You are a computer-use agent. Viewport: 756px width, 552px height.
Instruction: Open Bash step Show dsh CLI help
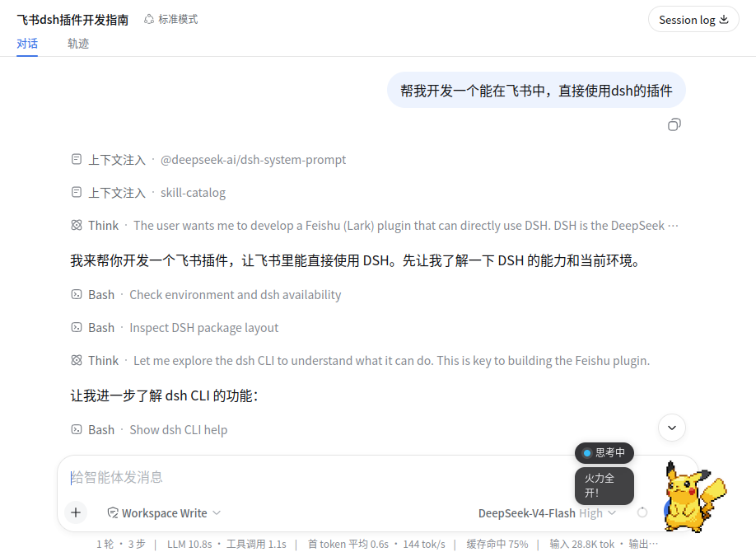149,430
